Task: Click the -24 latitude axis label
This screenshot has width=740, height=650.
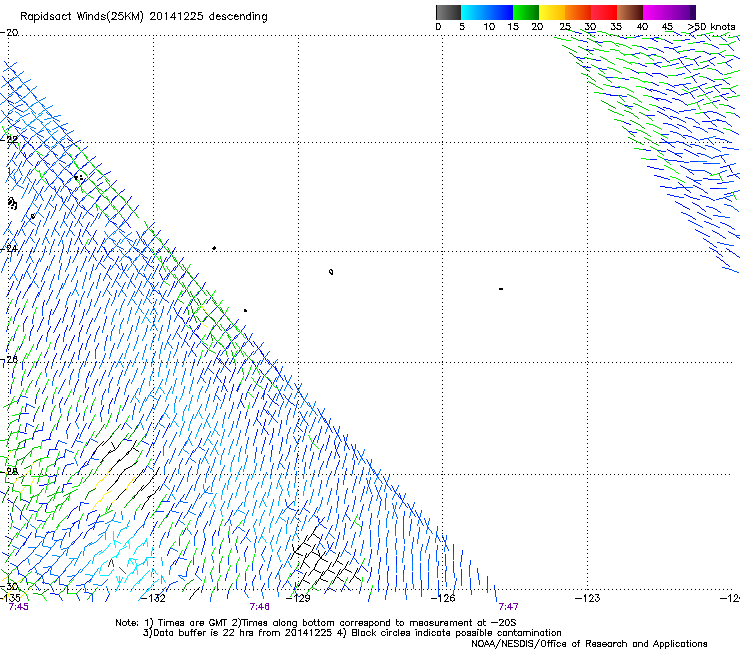Action: click(x=9, y=249)
